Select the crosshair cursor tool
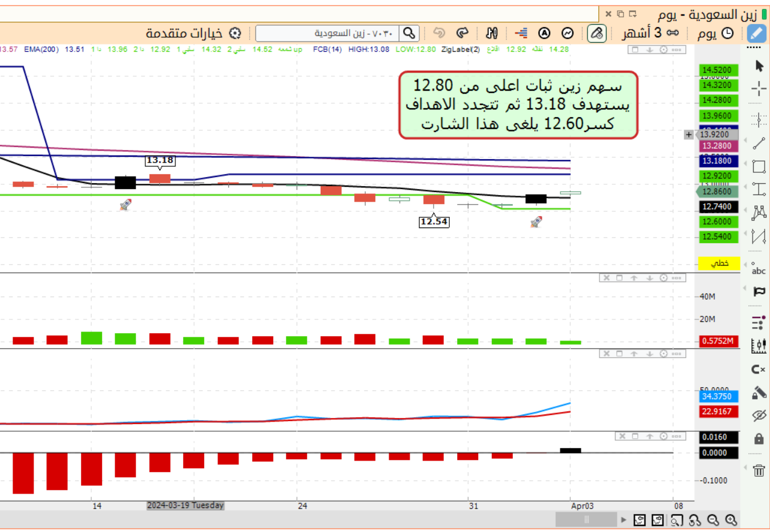Image resolution: width=770 pixels, height=532 pixels. [759, 90]
